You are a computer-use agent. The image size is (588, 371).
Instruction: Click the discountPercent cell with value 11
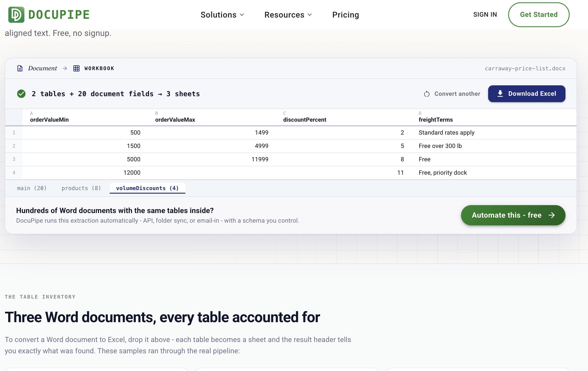(x=344, y=173)
